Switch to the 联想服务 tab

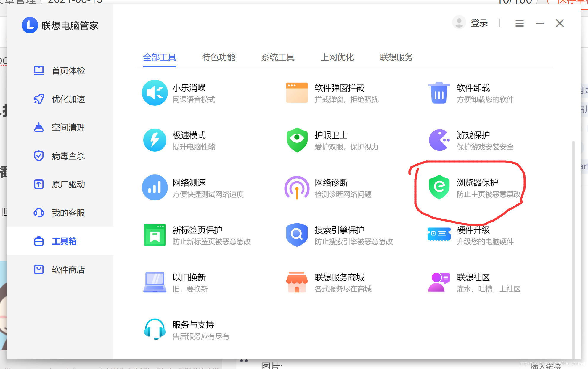tap(396, 57)
